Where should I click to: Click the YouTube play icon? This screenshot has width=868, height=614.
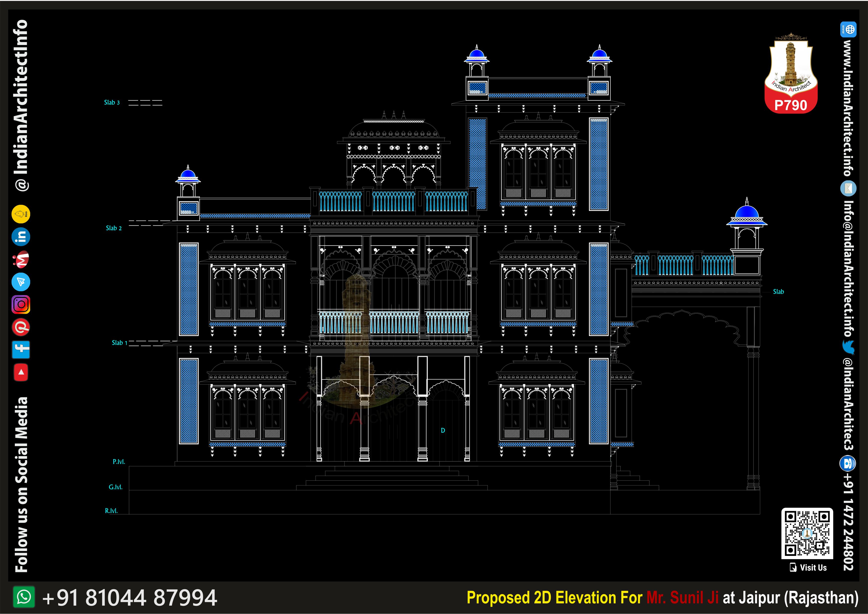21,372
